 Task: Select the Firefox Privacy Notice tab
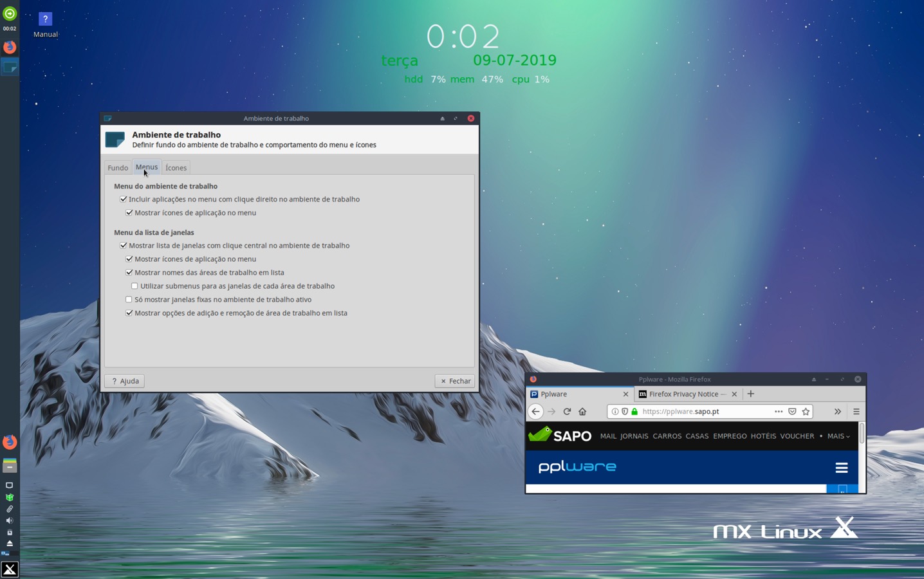[683, 394]
